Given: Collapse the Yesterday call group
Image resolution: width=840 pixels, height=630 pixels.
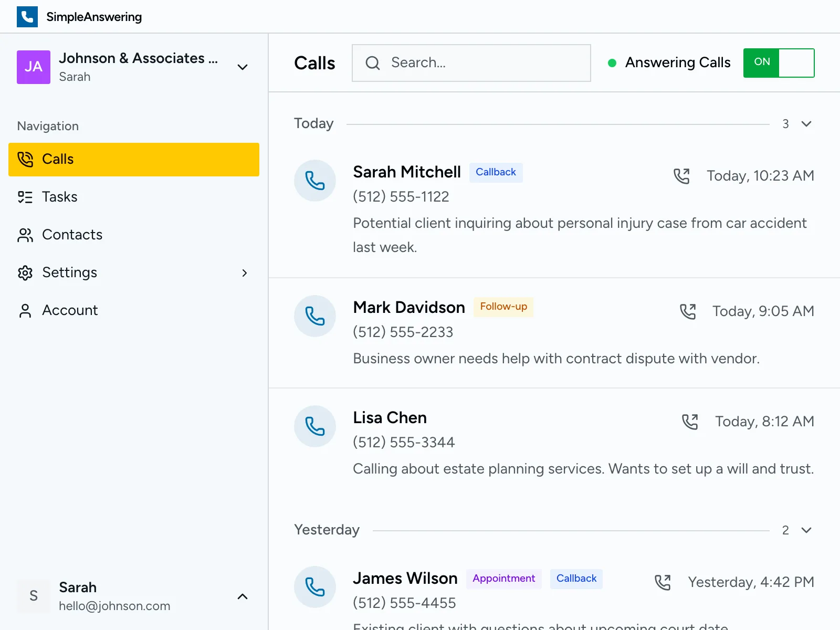Looking at the screenshot, I should (806, 530).
